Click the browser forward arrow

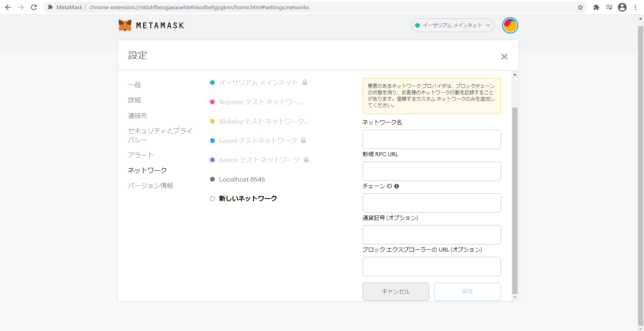point(21,7)
